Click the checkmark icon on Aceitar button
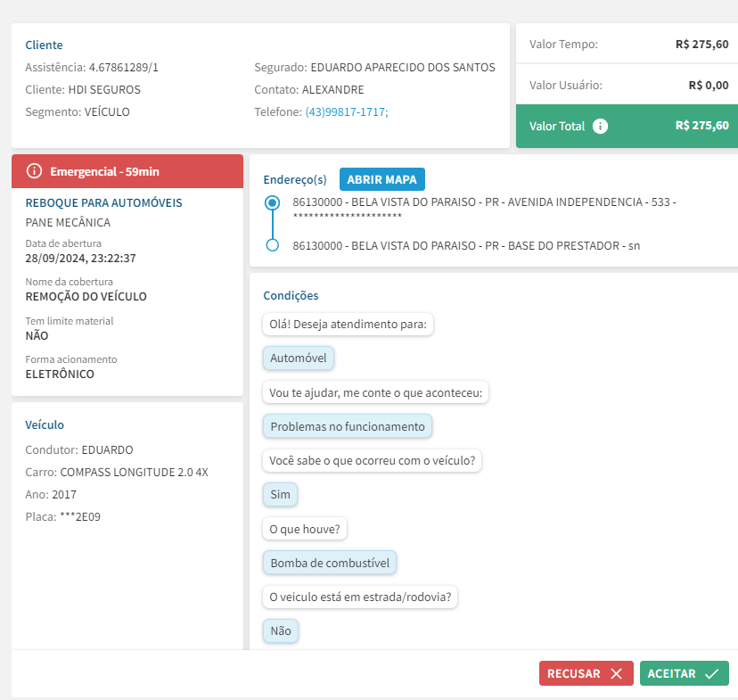 tap(711, 674)
